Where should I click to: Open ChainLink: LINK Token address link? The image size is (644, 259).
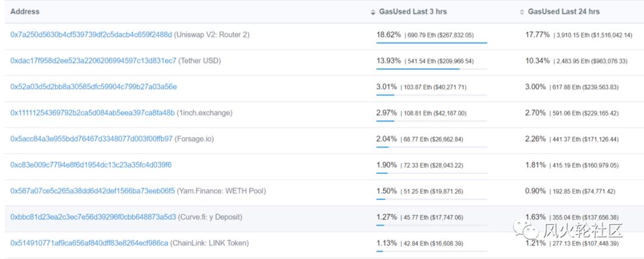coord(89,243)
